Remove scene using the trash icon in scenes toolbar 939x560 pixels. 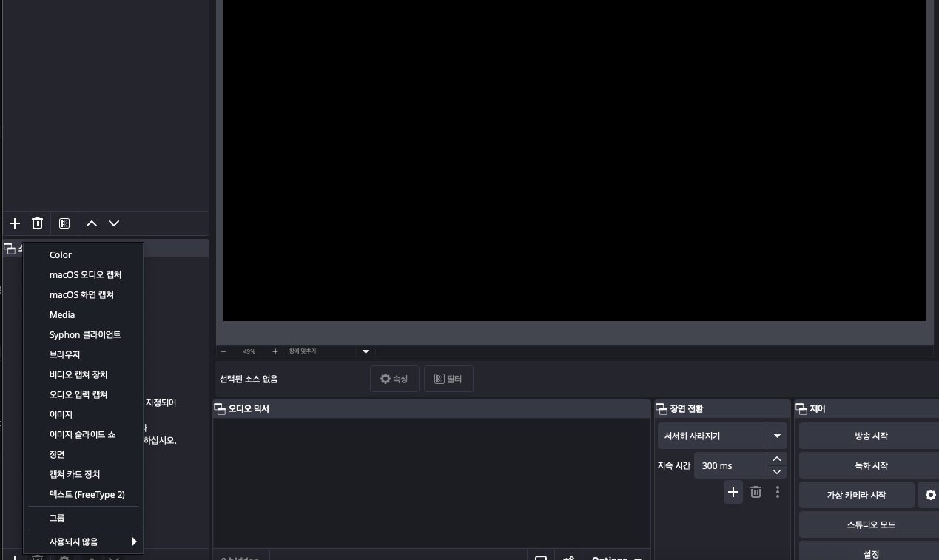point(38,223)
